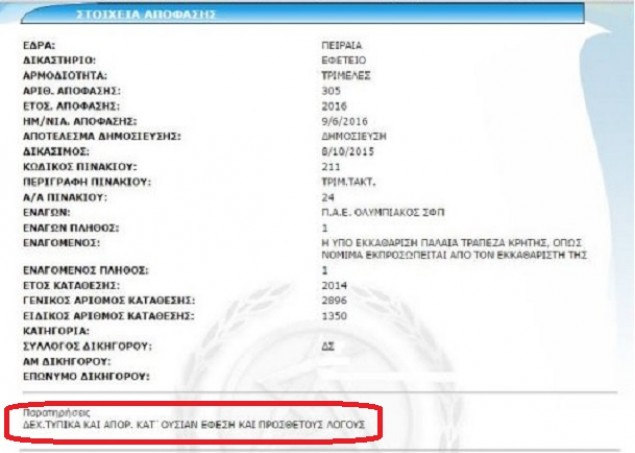Click docket serial number 24

[x=328, y=198]
